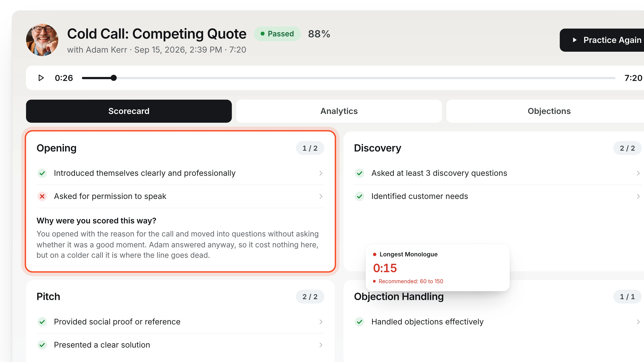Click the Pitch 2 / 2 score badge
Image resolution: width=644 pixels, height=362 pixels.
point(310,297)
